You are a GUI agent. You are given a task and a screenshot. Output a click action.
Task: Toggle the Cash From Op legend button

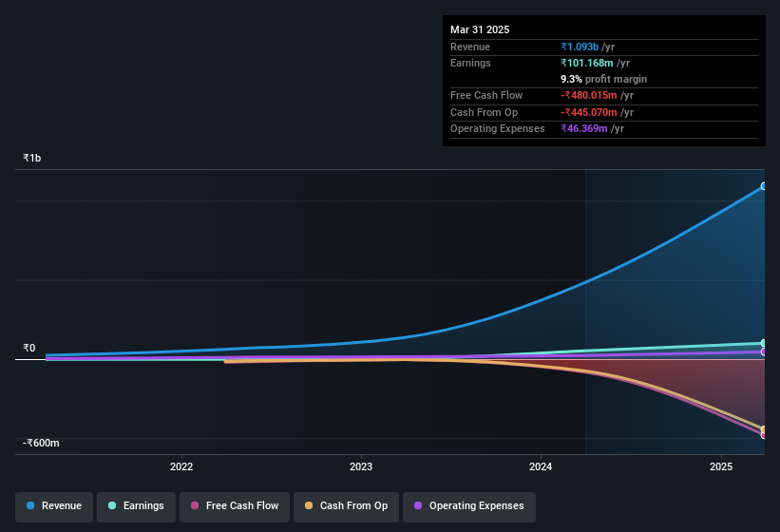click(x=346, y=506)
